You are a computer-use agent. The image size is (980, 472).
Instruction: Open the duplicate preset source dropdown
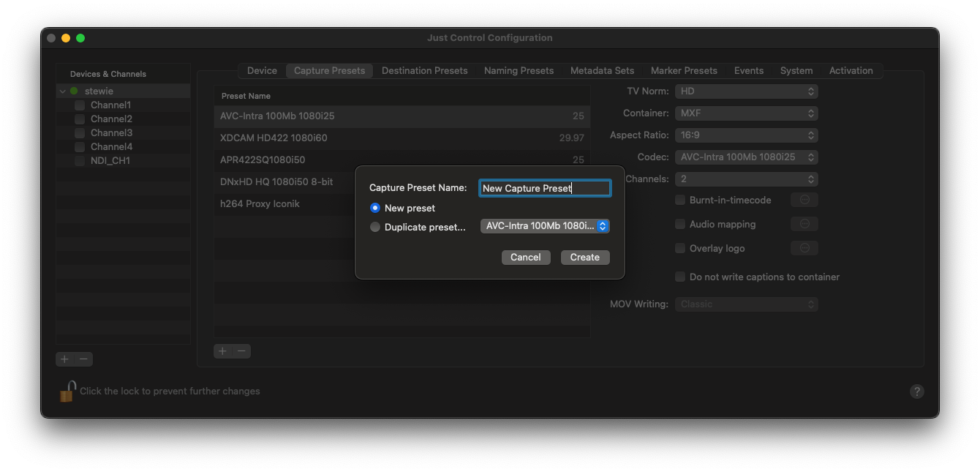[x=545, y=226]
